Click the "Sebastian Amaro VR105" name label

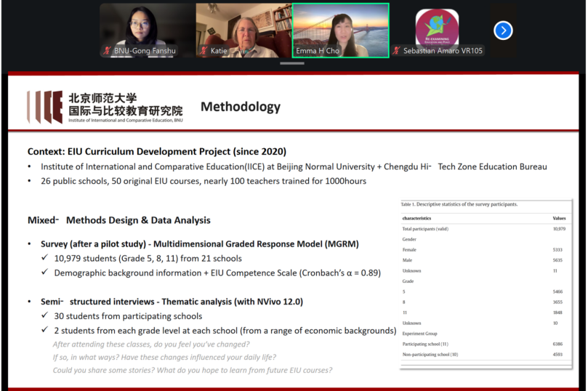tap(443, 51)
